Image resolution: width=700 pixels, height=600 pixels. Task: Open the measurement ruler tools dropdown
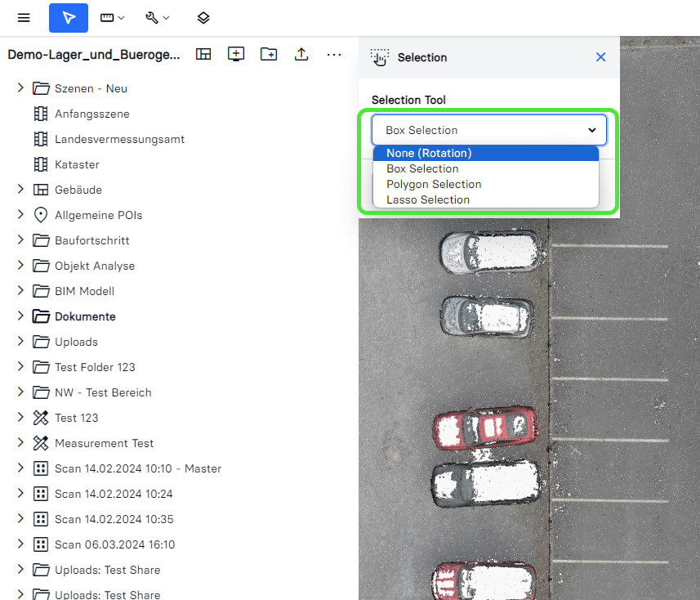coord(112,18)
